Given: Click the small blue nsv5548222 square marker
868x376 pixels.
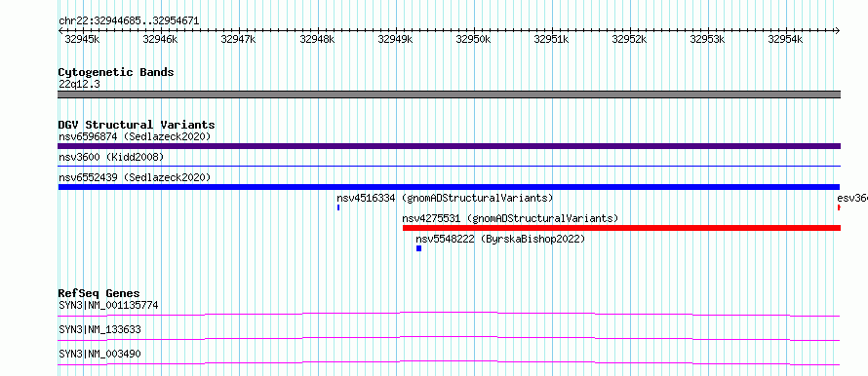Looking at the screenshot, I should point(419,248).
